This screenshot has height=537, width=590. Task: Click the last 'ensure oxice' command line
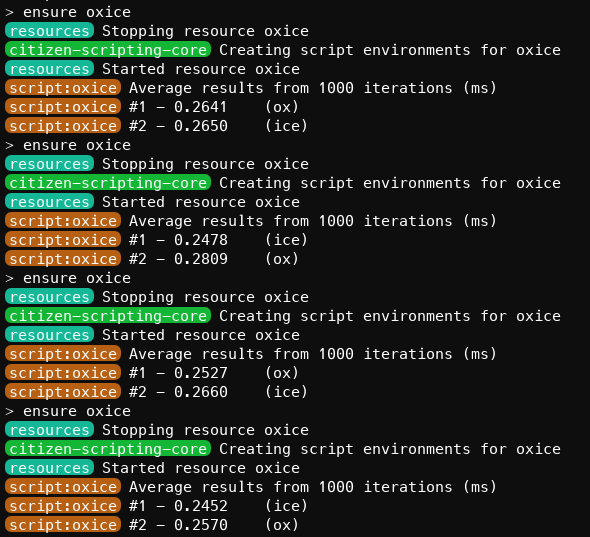68,411
